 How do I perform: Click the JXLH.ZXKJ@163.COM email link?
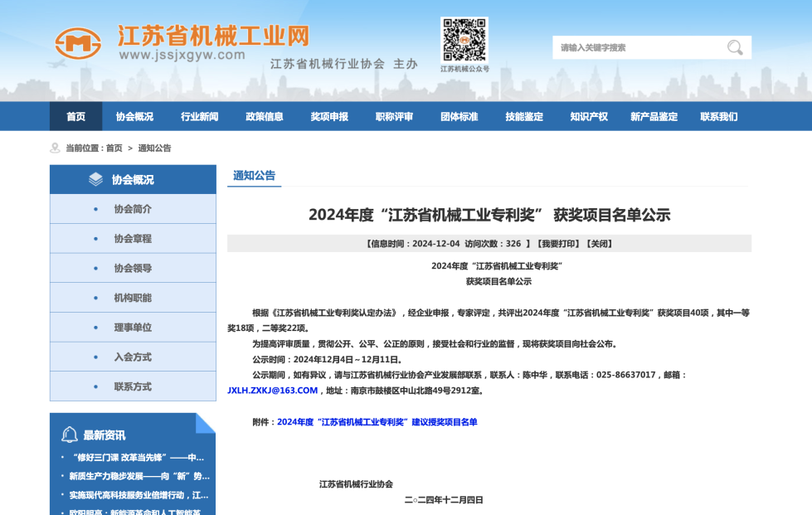[272, 391]
